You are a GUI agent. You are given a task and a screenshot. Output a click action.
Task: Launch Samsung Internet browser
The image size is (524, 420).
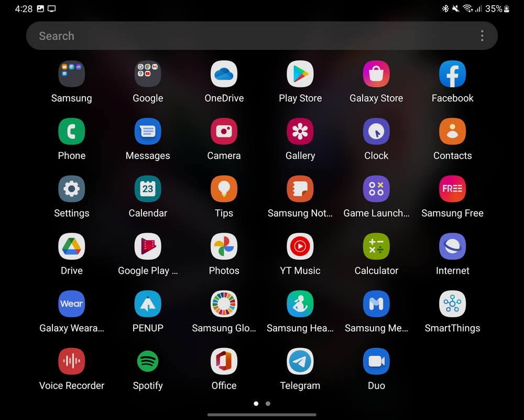453,246
